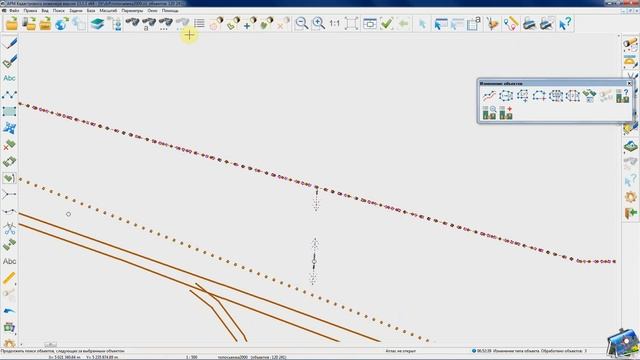640x360 pixels.
Task: Open the Задачи menu
Action: (76, 11)
